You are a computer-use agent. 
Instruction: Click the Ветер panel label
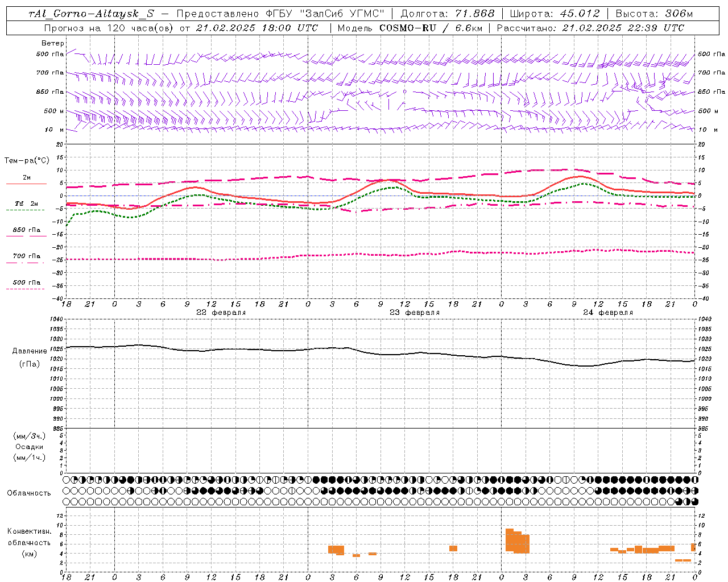pyautogui.click(x=53, y=43)
